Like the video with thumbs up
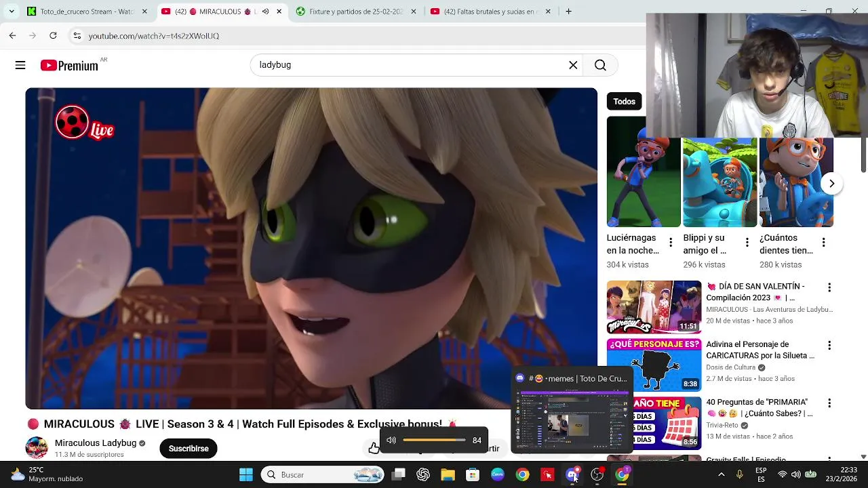868x488 pixels. [374, 448]
